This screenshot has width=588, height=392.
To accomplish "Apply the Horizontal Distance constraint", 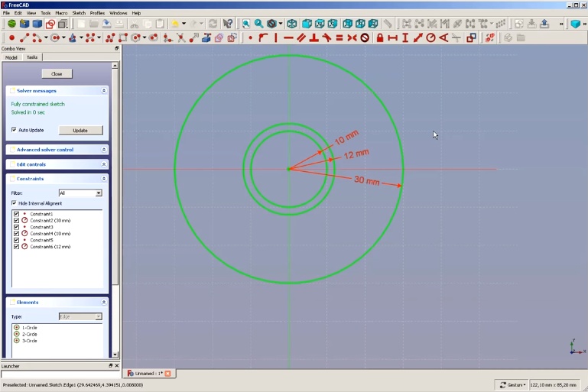I will click(x=392, y=38).
